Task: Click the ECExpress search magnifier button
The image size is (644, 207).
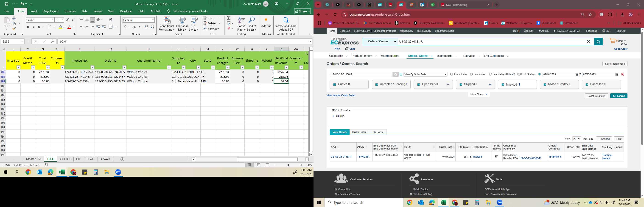Action: (x=598, y=42)
